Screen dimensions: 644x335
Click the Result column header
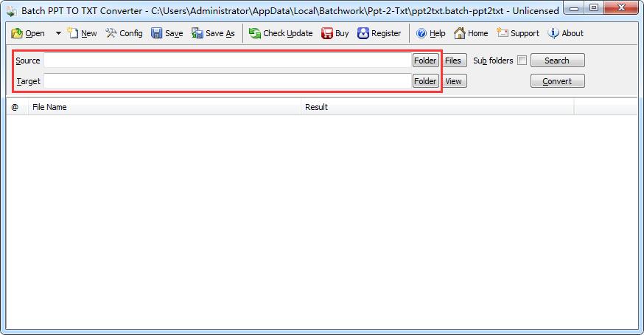coord(438,107)
